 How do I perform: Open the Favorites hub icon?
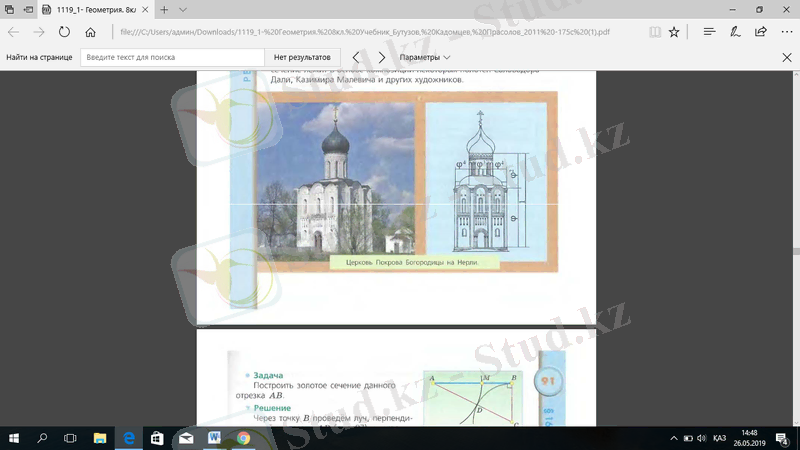click(709, 32)
